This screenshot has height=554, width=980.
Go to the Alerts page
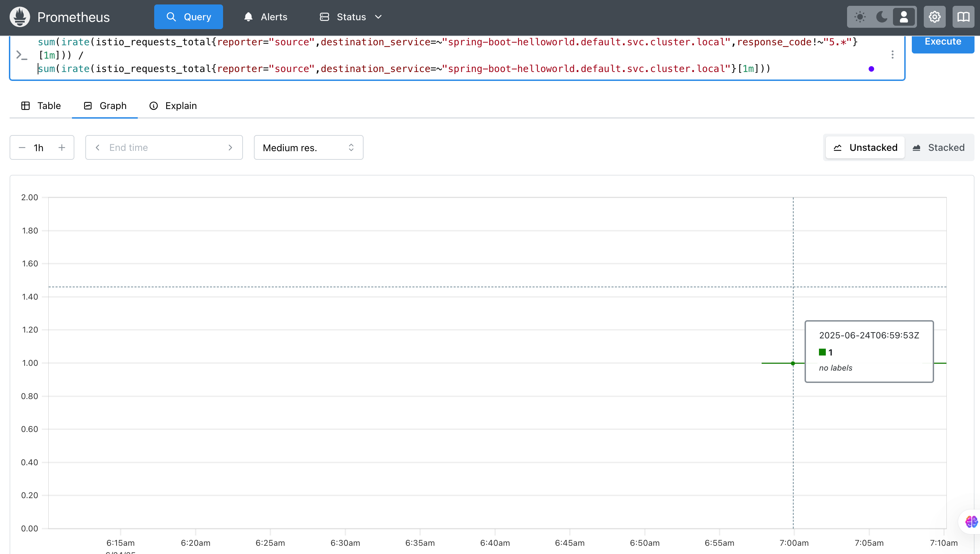click(266, 17)
